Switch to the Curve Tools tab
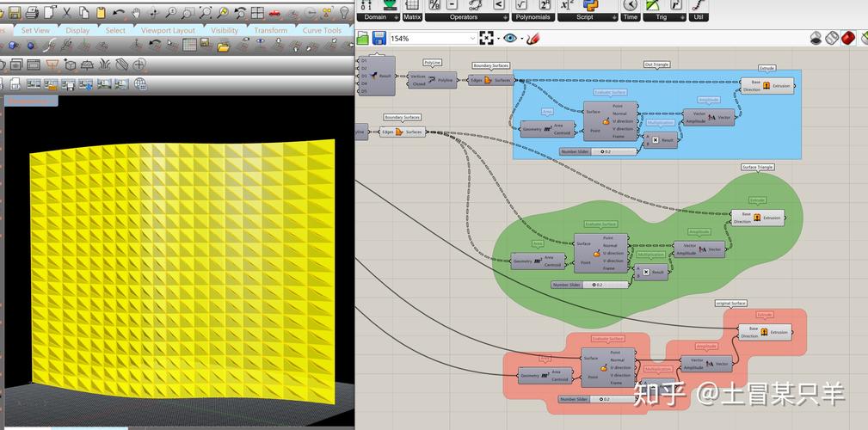 click(x=322, y=30)
